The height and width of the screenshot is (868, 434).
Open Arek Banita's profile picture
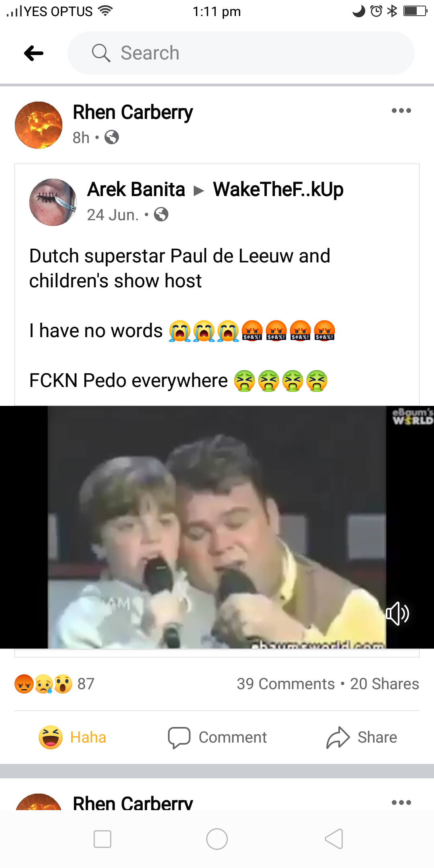[x=53, y=202]
